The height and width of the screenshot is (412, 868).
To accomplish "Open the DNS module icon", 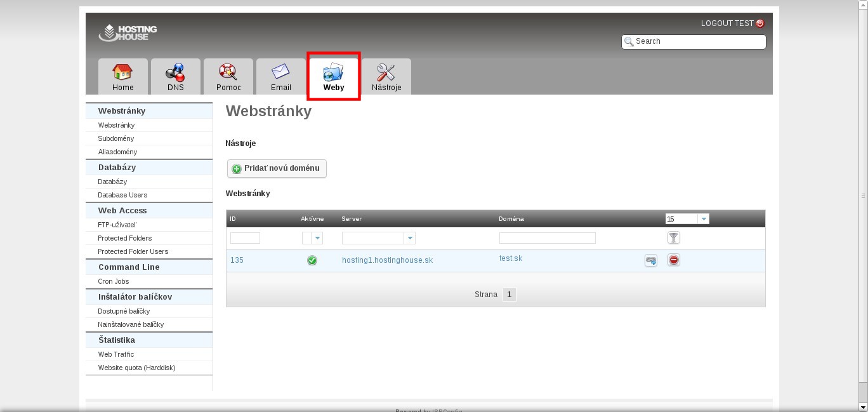I will (175, 72).
